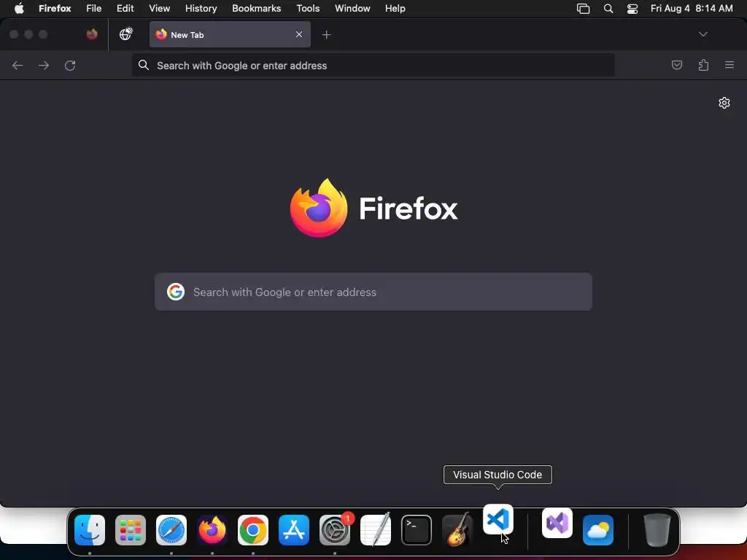Expand the list all tabs chevron
The height and width of the screenshot is (560, 747).
click(703, 34)
